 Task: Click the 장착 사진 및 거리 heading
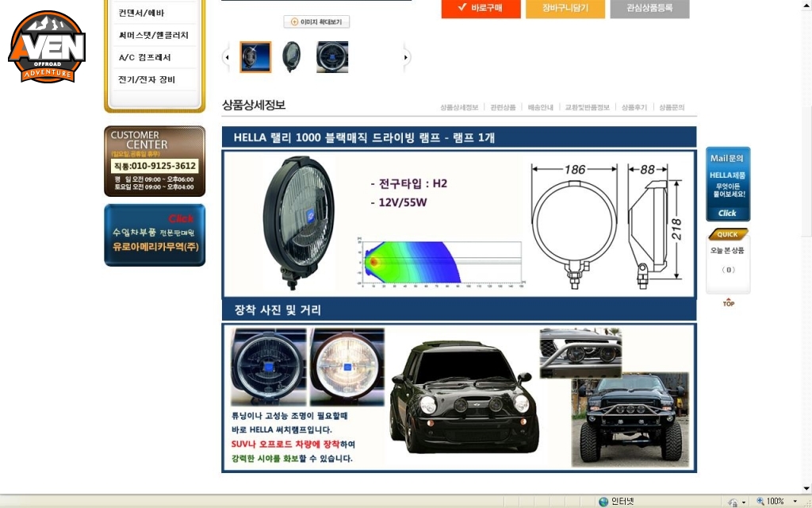coord(278,310)
